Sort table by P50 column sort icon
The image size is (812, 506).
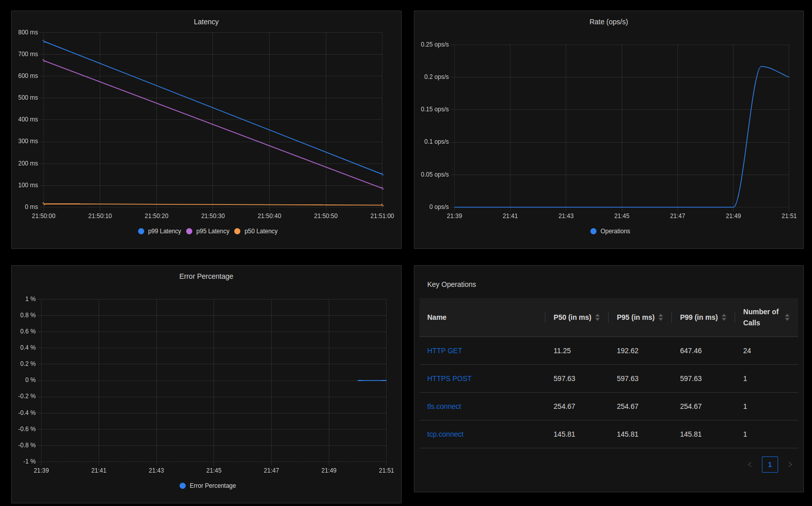[x=597, y=317]
